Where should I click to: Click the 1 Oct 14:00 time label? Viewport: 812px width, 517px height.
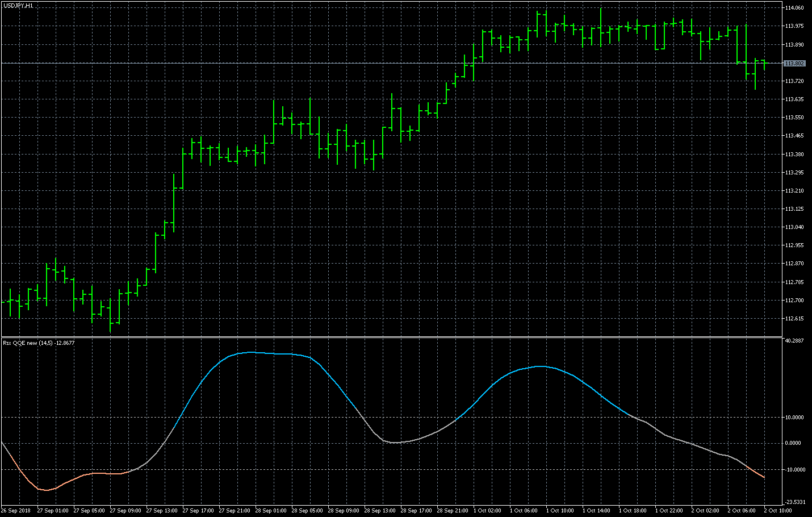[598, 511]
